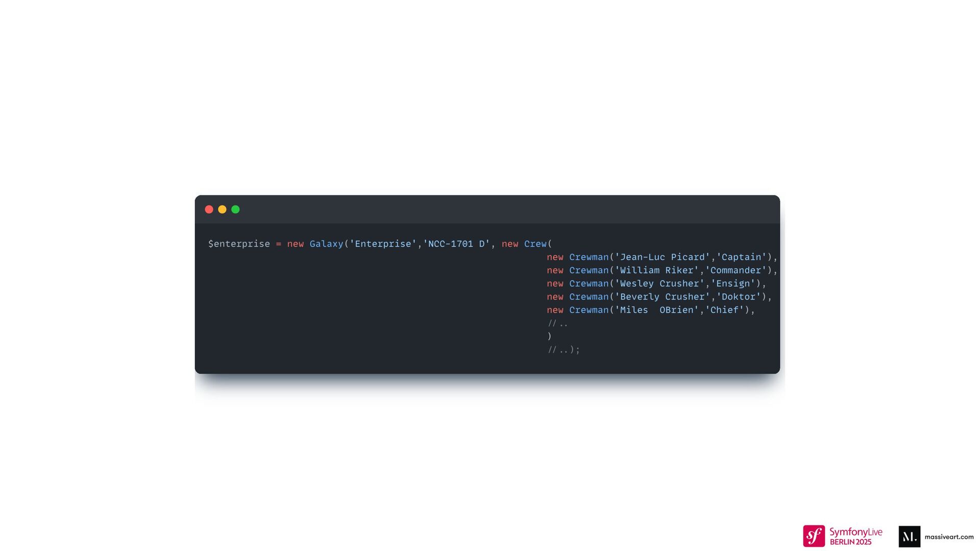Select the 'Enterprise' string literal
Image resolution: width=980 pixels, height=551 pixels.
click(x=383, y=244)
